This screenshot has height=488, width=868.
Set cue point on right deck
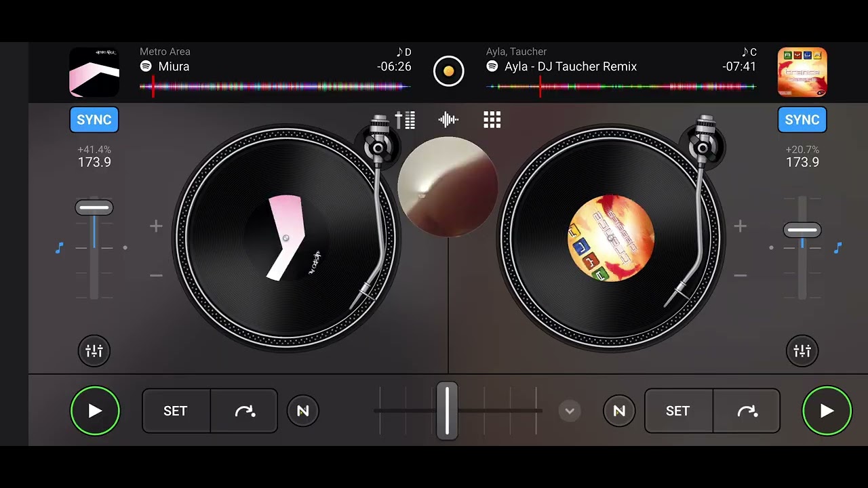click(x=678, y=411)
